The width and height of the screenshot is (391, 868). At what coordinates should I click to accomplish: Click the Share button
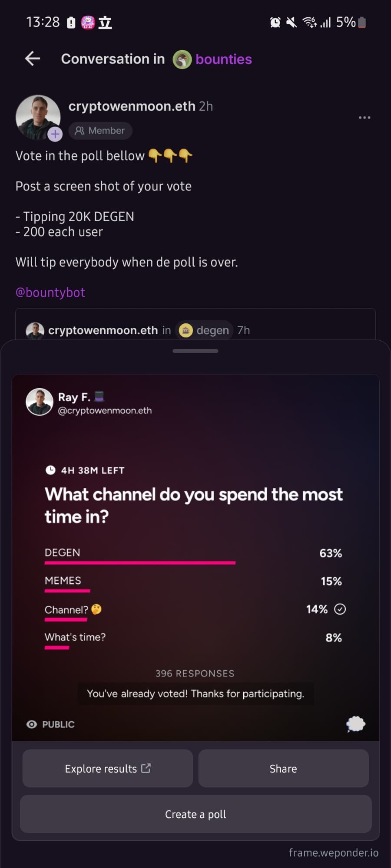(x=284, y=769)
